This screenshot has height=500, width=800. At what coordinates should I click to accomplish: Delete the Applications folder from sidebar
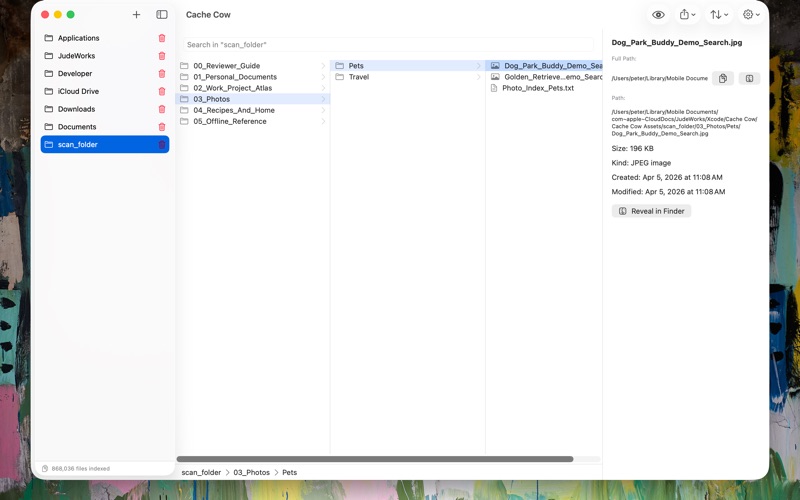pyautogui.click(x=162, y=38)
